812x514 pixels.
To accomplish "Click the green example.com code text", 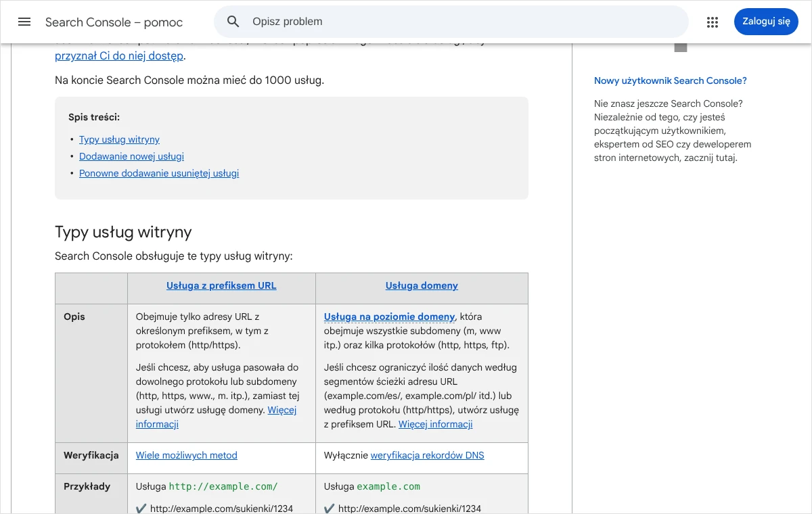I will (x=388, y=486).
